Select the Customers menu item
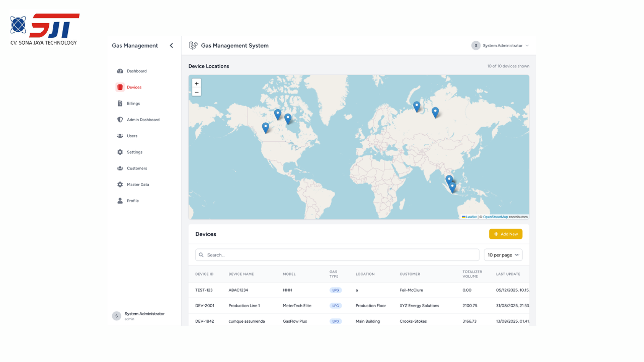644x362 pixels. [x=136, y=168]
